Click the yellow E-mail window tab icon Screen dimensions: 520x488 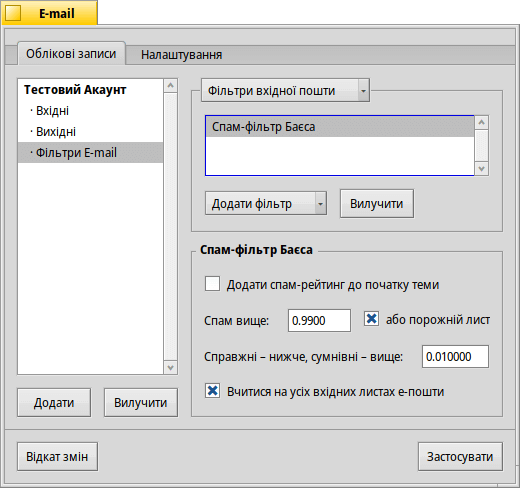13,13
